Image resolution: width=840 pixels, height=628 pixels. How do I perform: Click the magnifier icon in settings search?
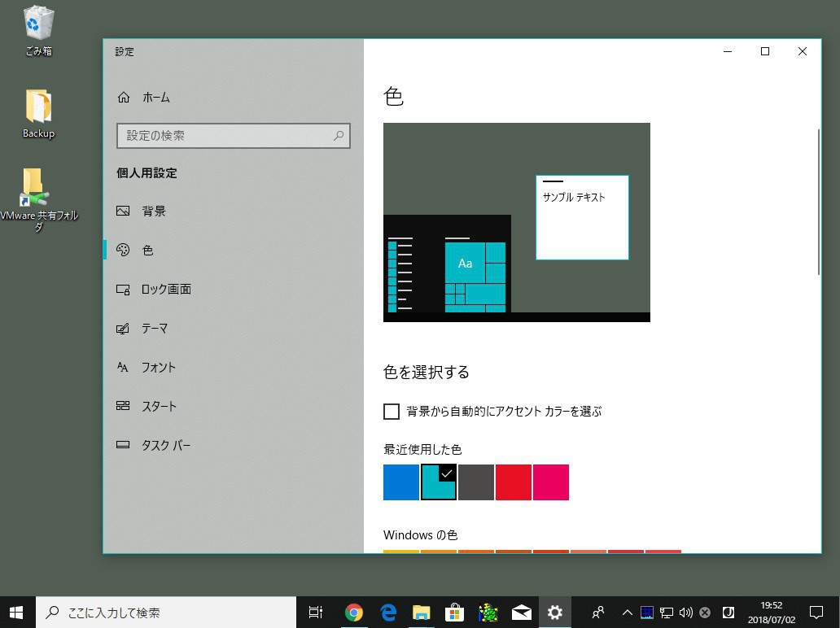point(339,136)
